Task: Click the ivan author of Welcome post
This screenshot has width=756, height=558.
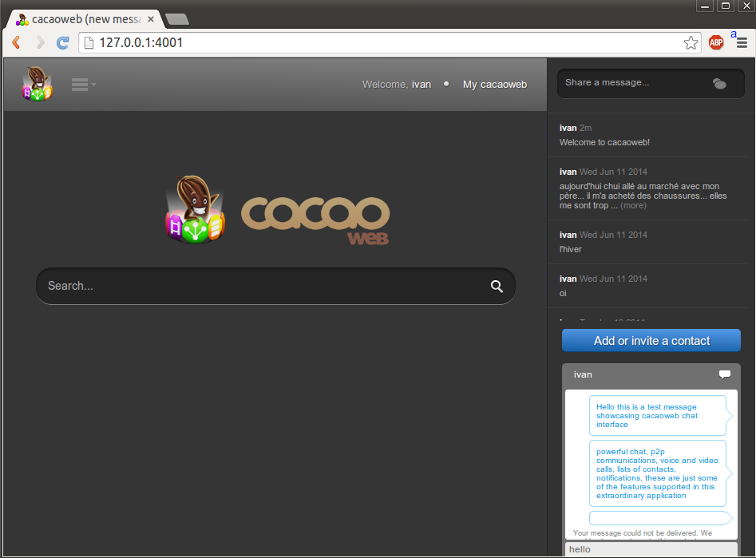Action: tap(568, 128)
